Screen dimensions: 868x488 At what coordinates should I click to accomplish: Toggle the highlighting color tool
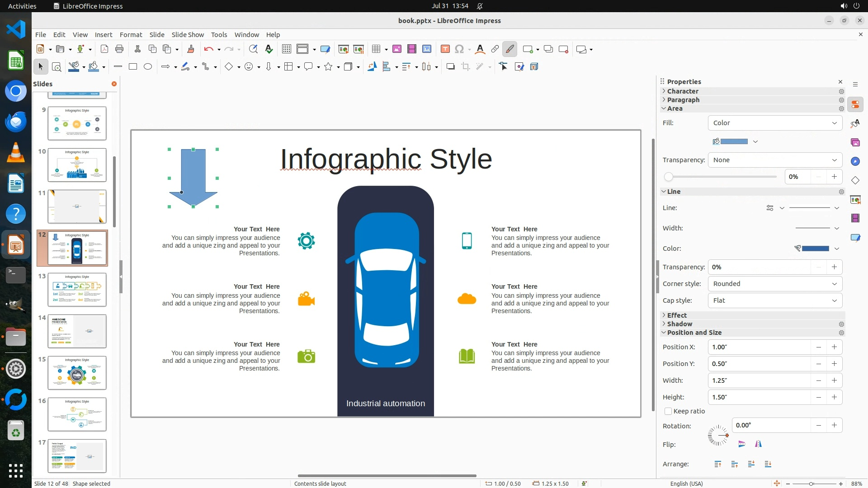point(509,49)
